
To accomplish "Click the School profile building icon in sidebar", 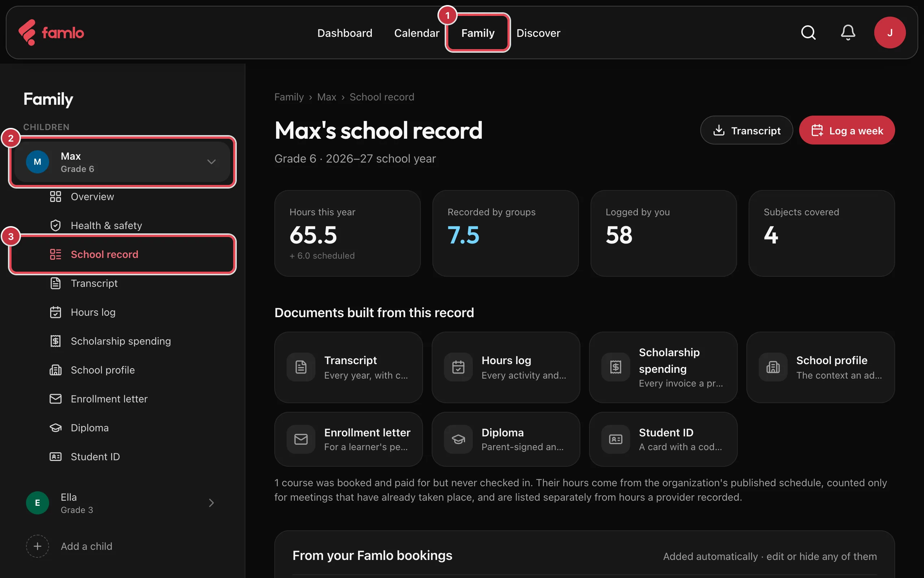I will click(55, 370).
